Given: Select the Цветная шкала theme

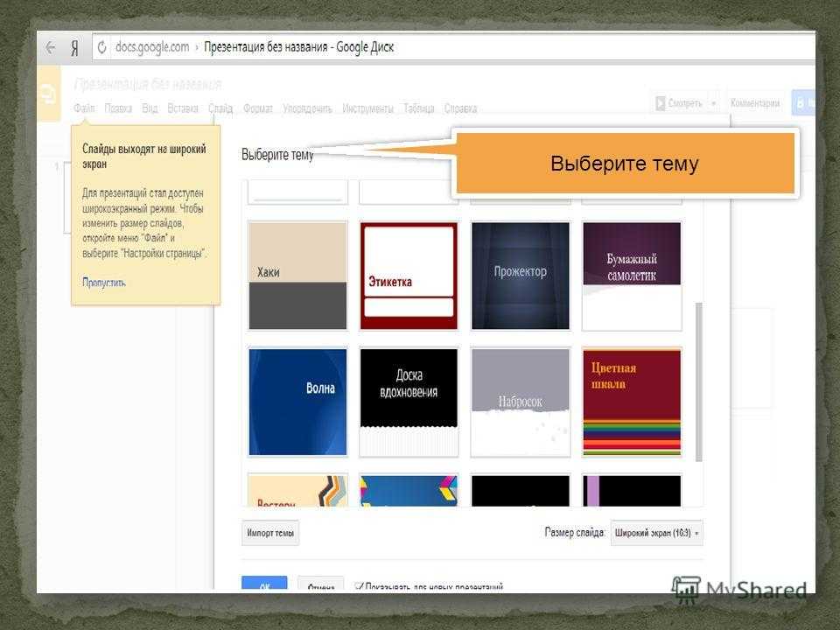Looking at the screenshot, I should pos(632,402).
